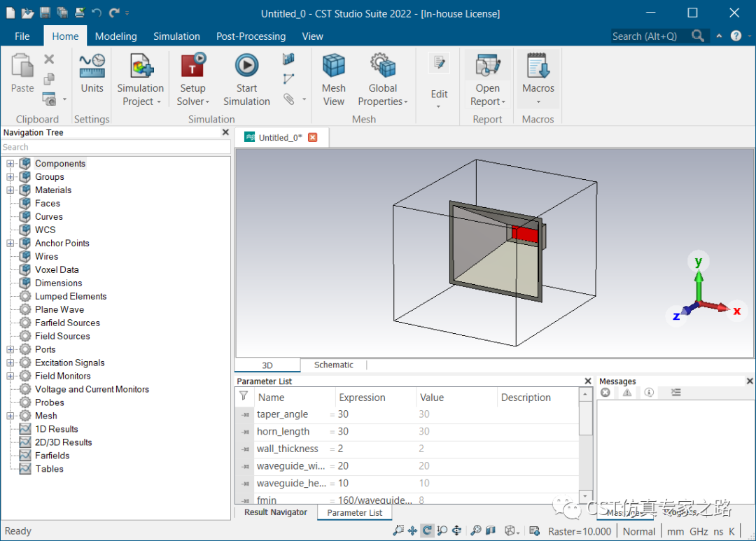This screenshot has width=756, height=541.
Task: Expand the Mesh tree node
Action: click(x=10, y=416)
